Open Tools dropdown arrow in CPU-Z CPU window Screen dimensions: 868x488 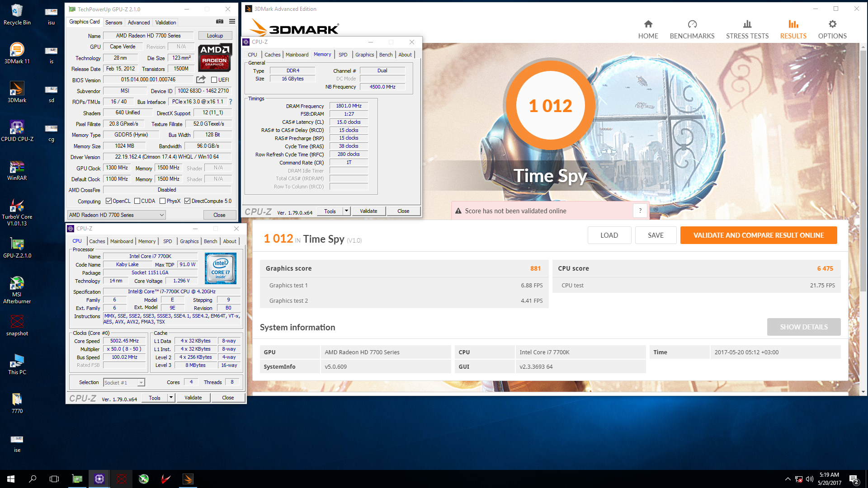(x=171, y=398)
